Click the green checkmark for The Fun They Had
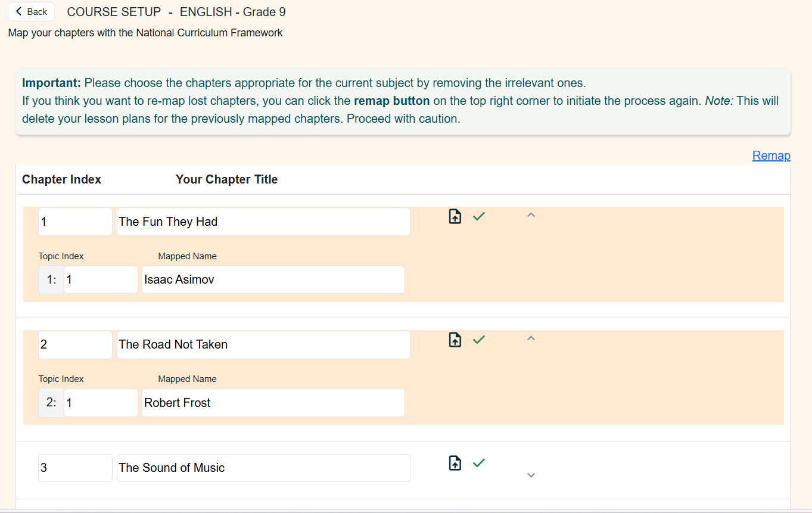812x513 pixels. click(x=479, y=216)
